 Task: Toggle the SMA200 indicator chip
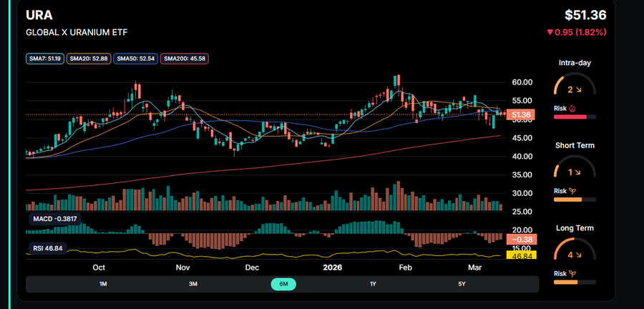[185, 59]
